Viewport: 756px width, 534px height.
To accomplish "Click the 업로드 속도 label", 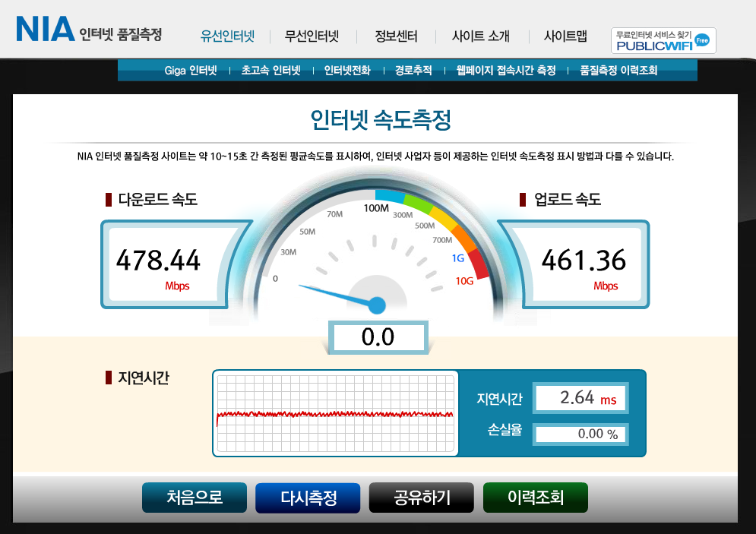I will [568, 199].
